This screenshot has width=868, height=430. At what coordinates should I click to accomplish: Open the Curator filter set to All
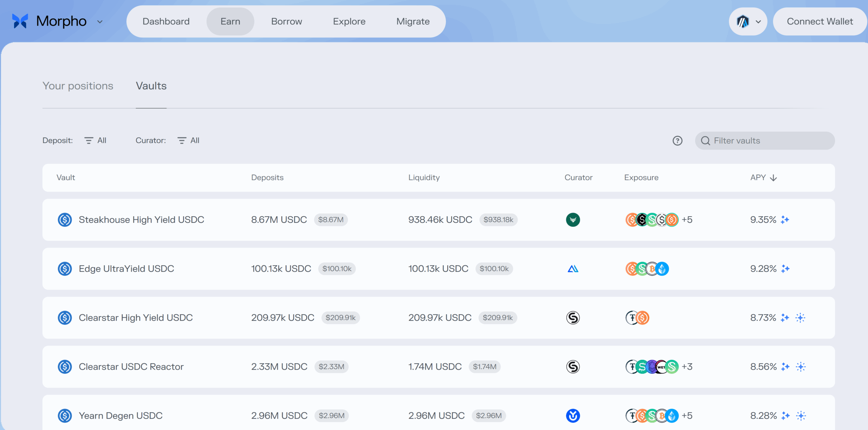[189, 140]
